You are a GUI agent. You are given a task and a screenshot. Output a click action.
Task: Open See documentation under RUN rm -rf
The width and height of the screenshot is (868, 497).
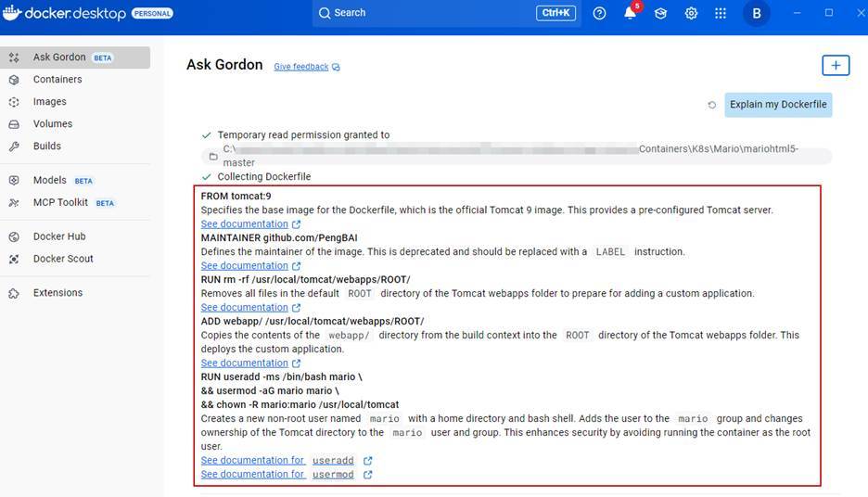tap(244, 307)
